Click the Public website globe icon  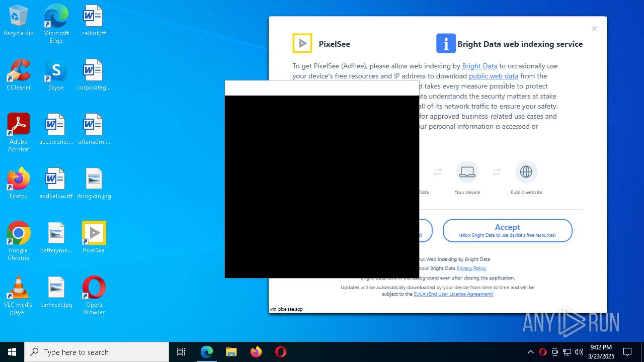[526, 172]
